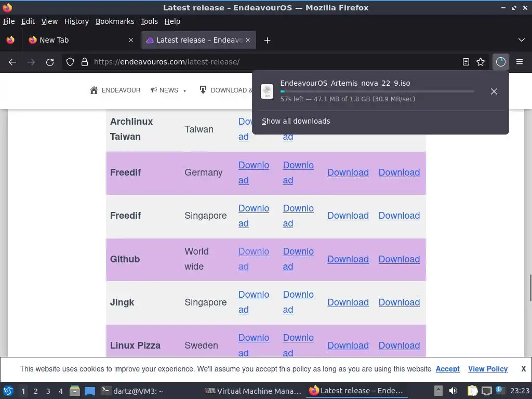Viewport: 532px width, 399px height.
Task: Click the downloads progress toolbar button
Action: pyautogui.click(x=500, y=62)
